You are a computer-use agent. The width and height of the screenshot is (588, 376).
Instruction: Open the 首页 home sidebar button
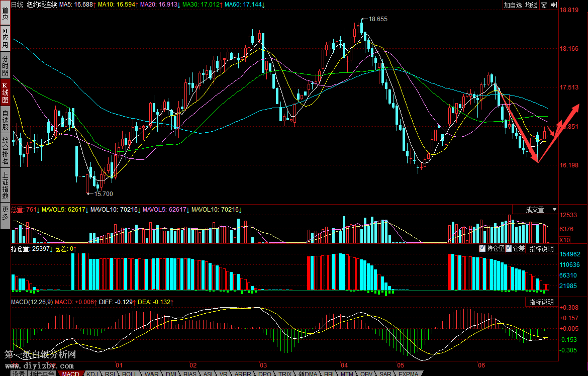(x=5, y=13)
